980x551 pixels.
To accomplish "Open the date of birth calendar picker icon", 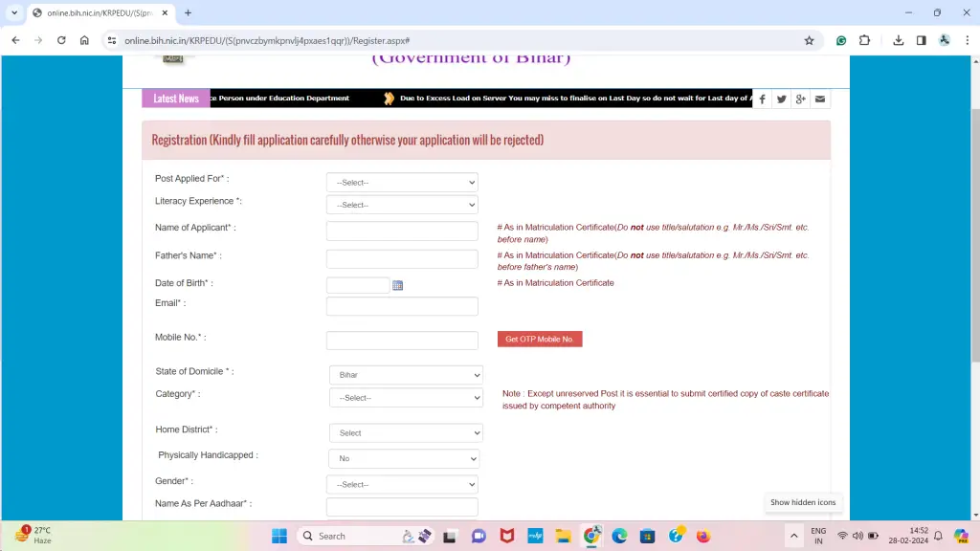I will click(x=397, y=285).
